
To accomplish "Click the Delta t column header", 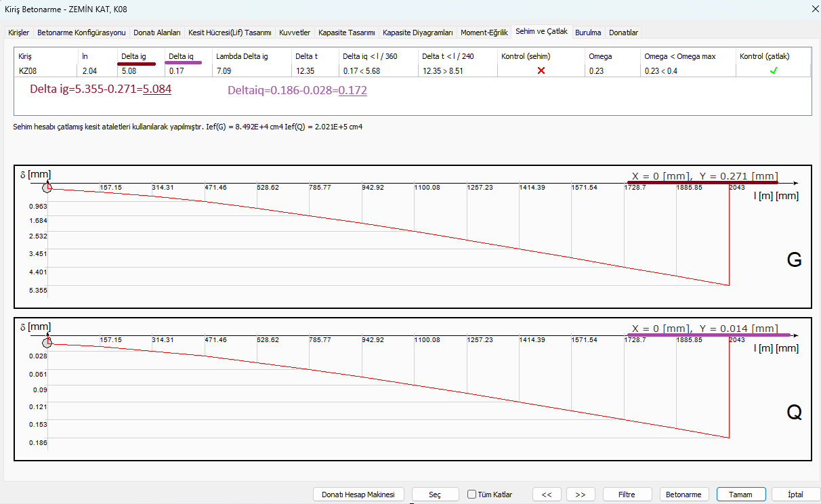I will [306, 56].
